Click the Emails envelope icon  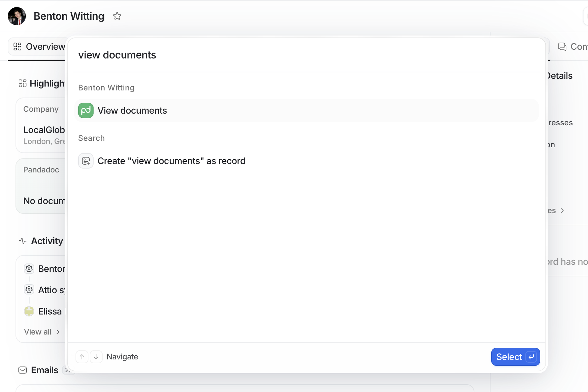click(23, 370)
